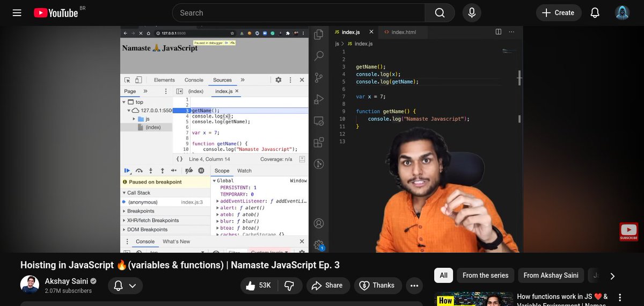Click the 2.07M subscribers text
The image size is (644, 306).
pyautogui.click(x=68, y=291)
